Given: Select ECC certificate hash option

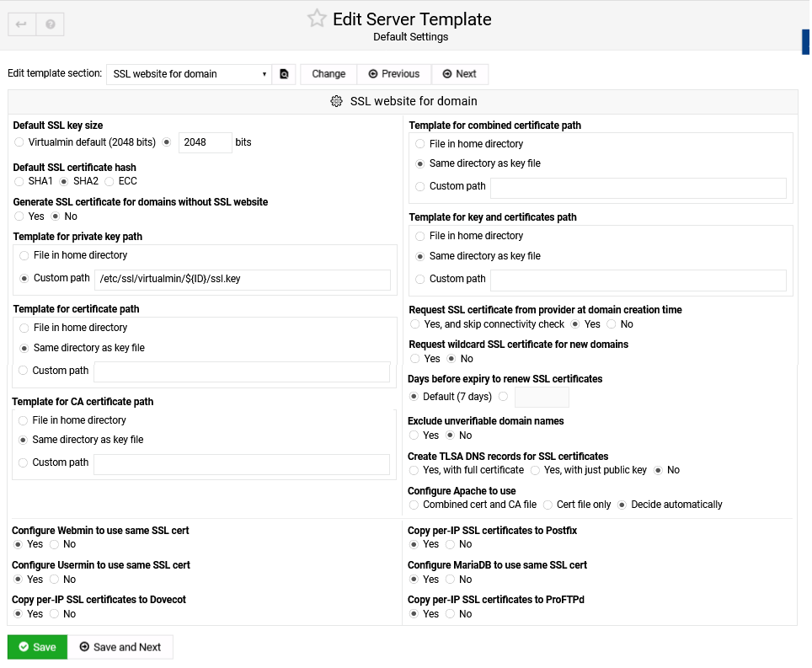Looking at the screenshot, I should 110,181.
